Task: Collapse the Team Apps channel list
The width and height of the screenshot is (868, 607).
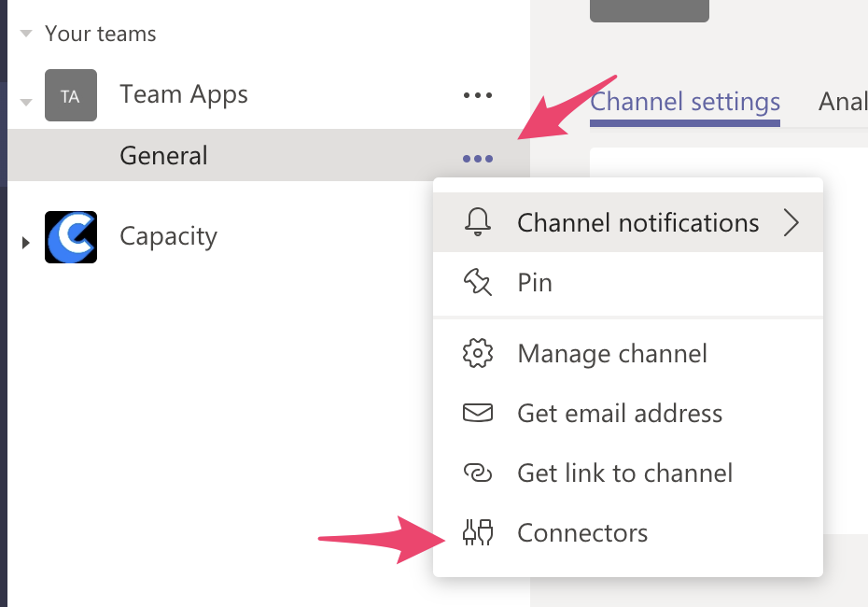Action: [x=26, y=101]
